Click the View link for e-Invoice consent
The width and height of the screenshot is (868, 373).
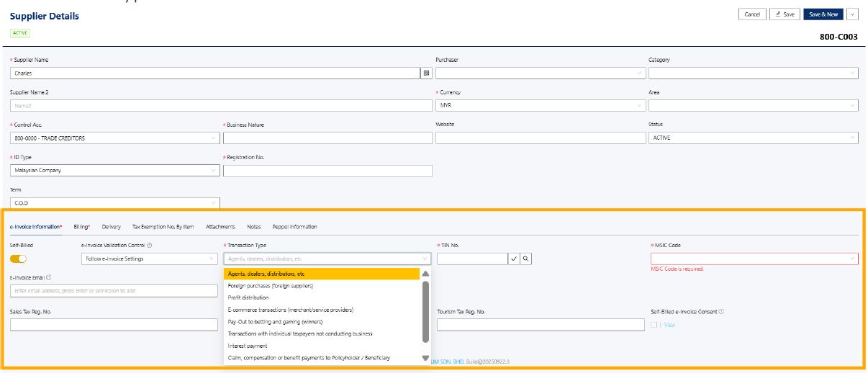[x=669, y=325]
